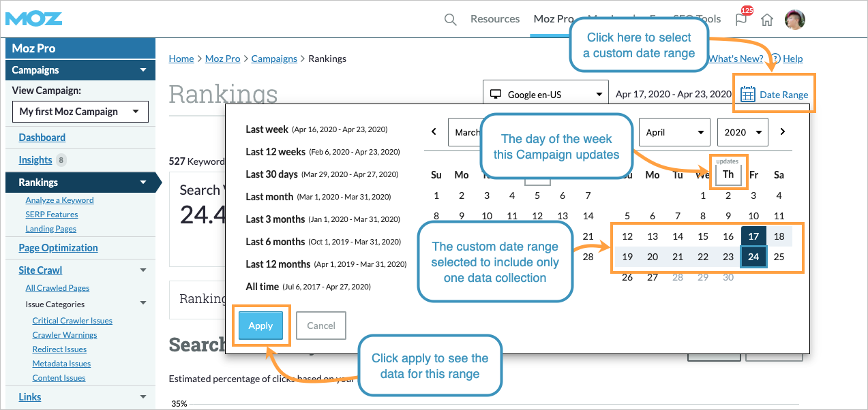Screen dimensions: 868x410
Task: Click Resources in the top navigation
Action: 495,19
